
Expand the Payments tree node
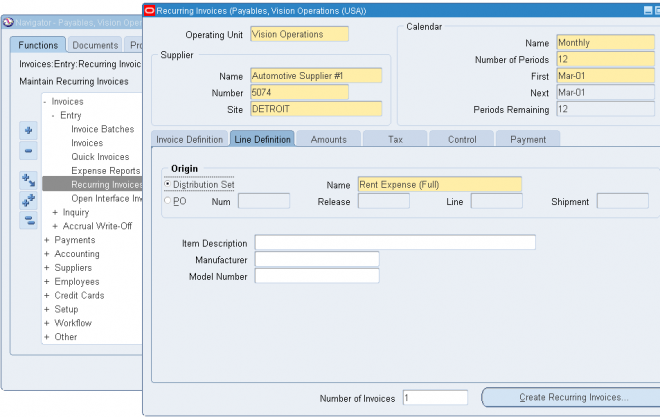[47, 240]
